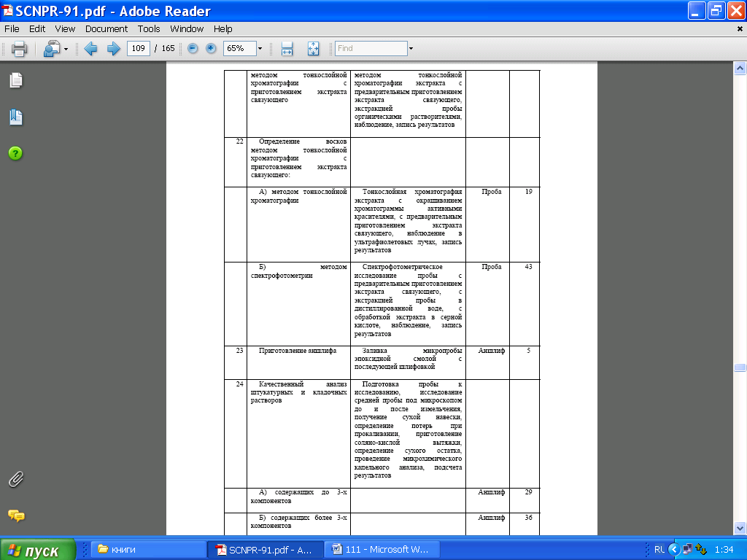
Task: Click the zoom in plus button
Action: (x=211, y=49)
